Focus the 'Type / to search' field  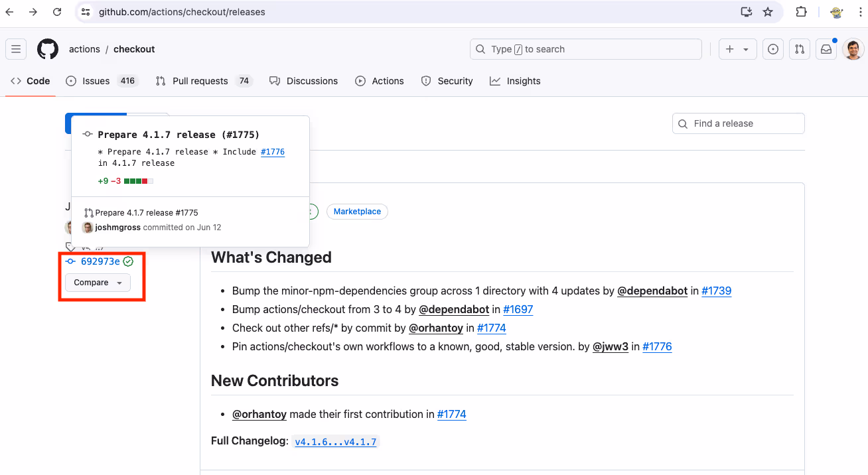(586, 49)
